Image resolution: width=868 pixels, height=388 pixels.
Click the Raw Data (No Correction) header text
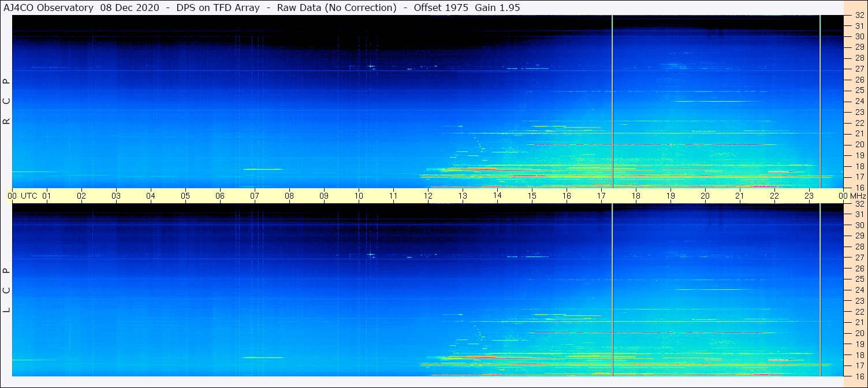(x=337, y=8)
